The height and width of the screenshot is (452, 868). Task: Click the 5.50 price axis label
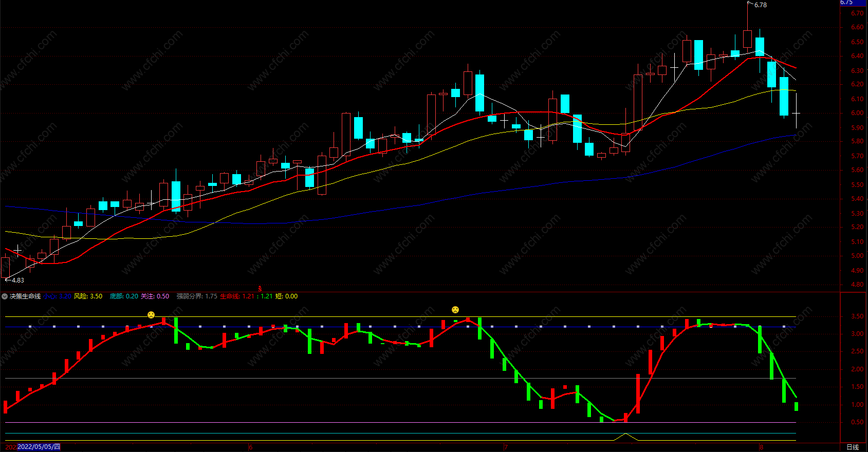(x=857, y=184)
